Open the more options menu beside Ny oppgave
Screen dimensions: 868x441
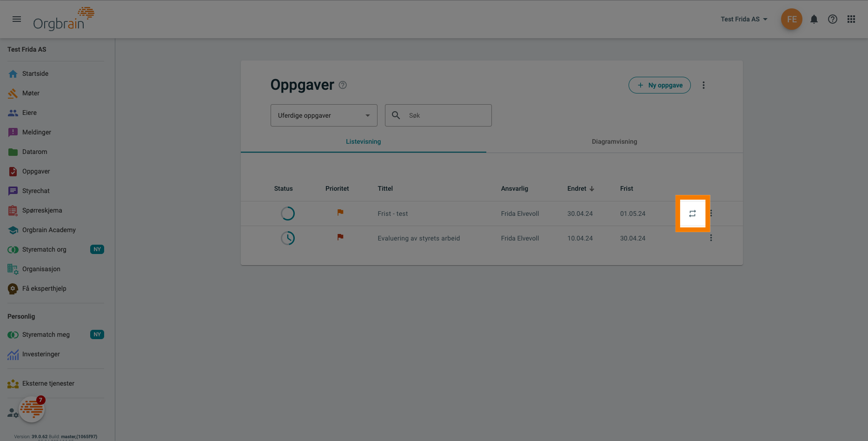[x=703, y=85]
